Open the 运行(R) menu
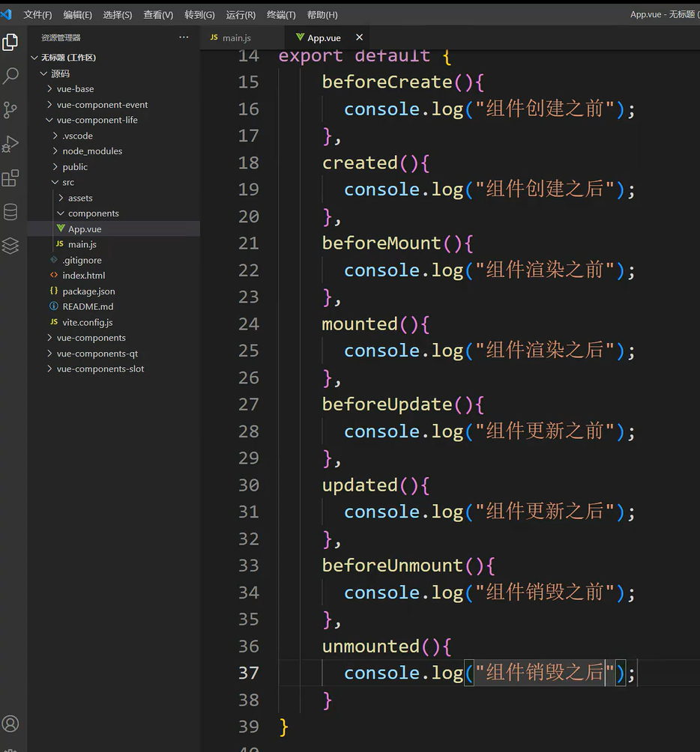 pyautogui.click(x=240, y=14)
